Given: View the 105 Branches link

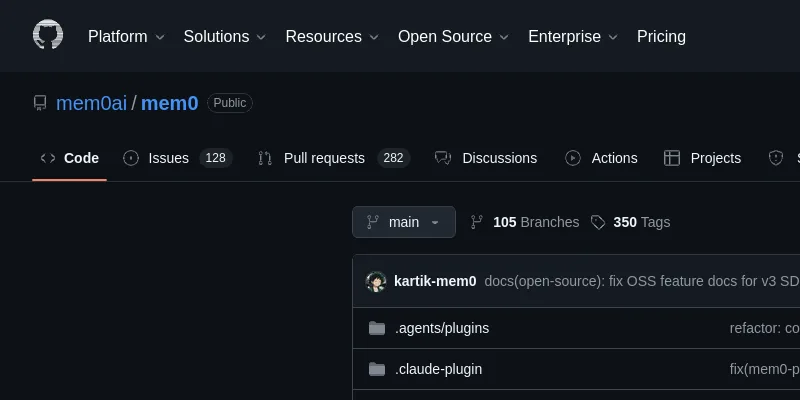Looking at the screenshot, I should tap(525, 222).
